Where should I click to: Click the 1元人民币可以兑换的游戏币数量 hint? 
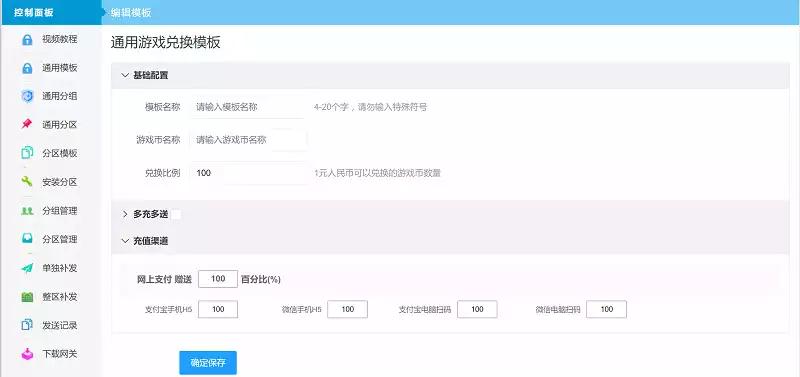click(377, 173)
